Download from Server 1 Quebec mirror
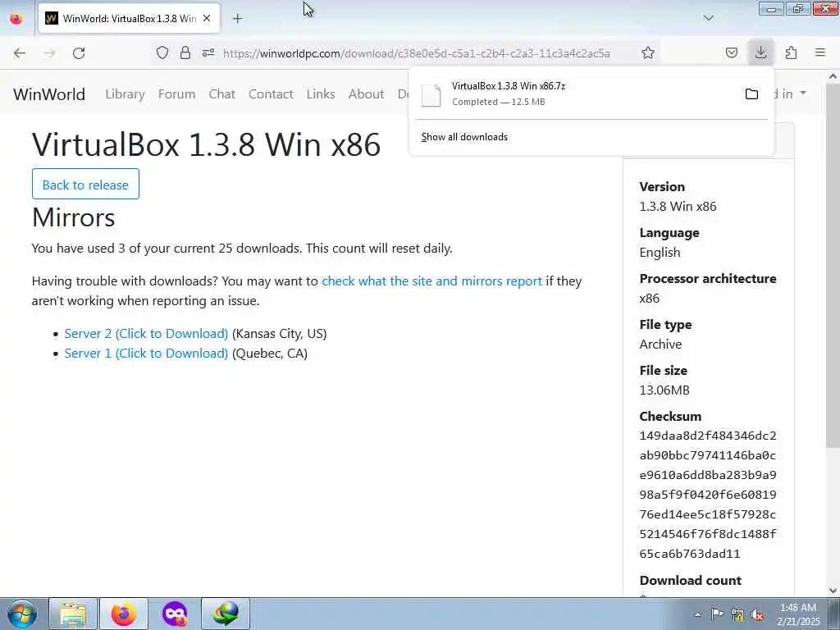The height and width of the screenshot is (630, 840). point(146,354)
